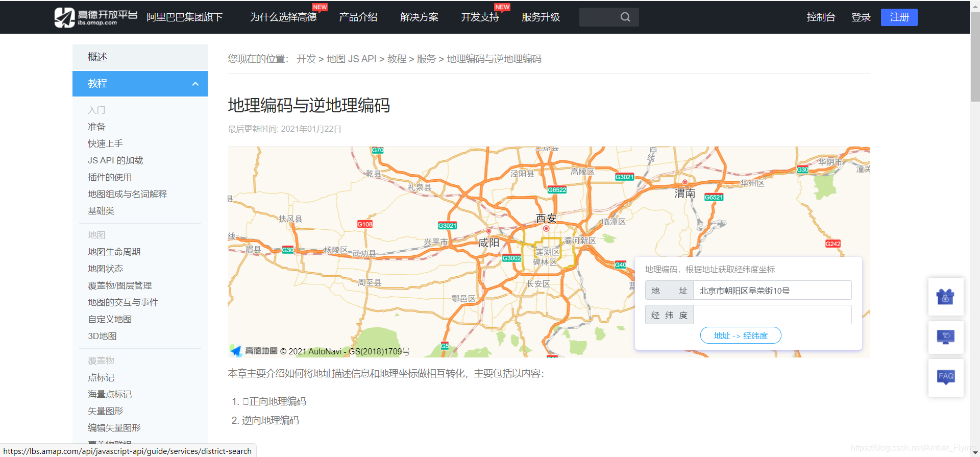Image resolution: width=980 pixels, height=457 pixels.
Task: Open JS API 的加载 page
Action: [x=115, y=160]
